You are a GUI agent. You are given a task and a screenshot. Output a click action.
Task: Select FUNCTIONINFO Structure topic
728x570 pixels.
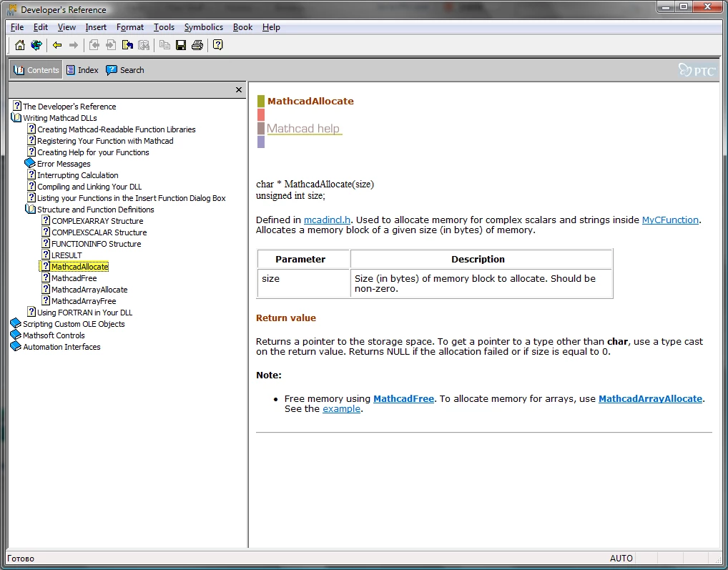[x=96, y=244]
